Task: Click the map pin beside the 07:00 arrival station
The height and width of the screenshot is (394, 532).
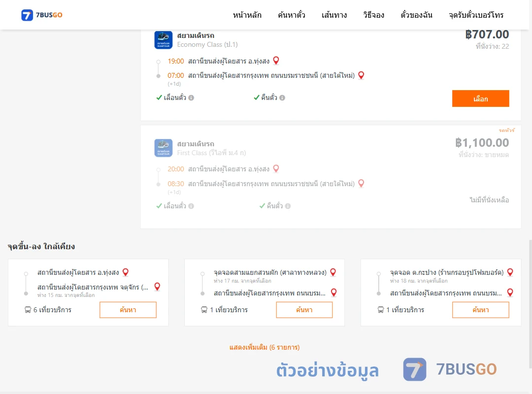Action: pyautogui.click(x=361, y=75)
